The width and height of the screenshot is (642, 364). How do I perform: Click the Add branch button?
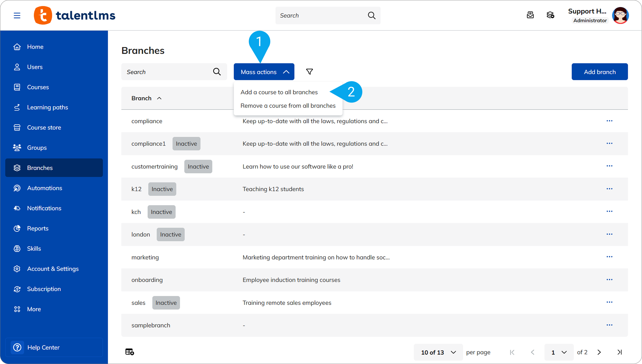click(x=600, y=72)
